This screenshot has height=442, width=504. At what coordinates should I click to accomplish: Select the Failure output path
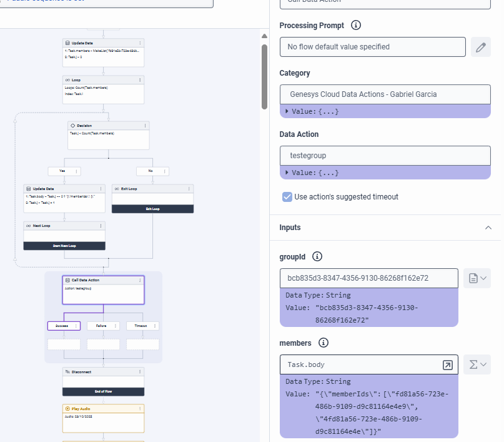pos(100,326)
